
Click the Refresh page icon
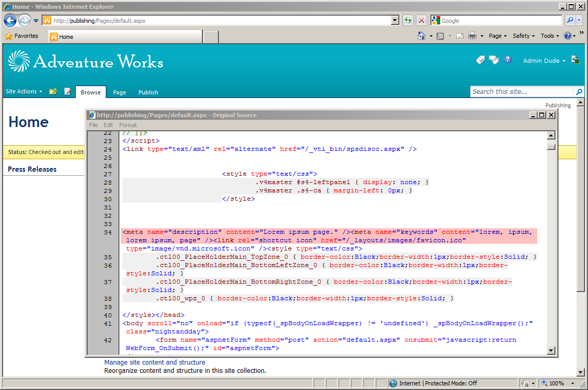click(408, 20)
